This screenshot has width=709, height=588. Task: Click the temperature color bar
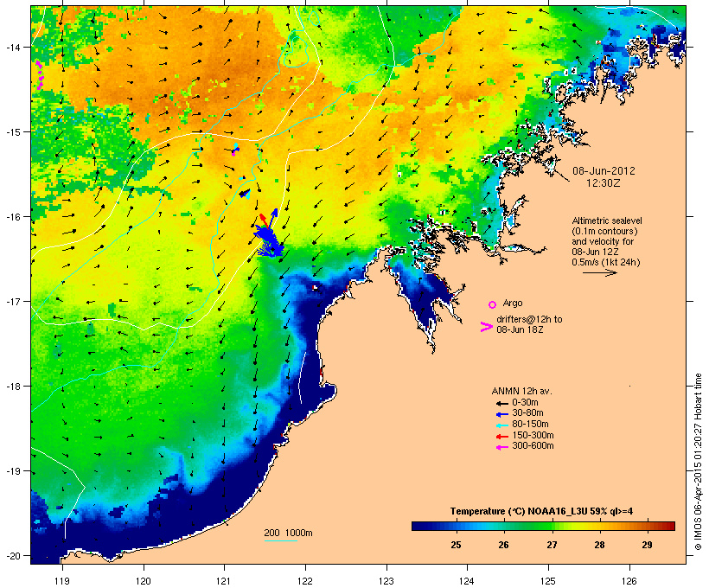point(543,526)
